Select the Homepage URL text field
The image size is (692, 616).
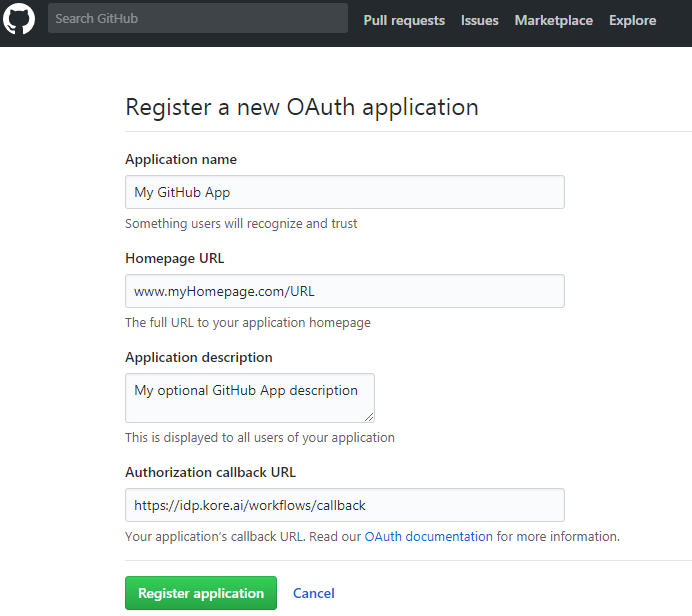click(345, 291)
